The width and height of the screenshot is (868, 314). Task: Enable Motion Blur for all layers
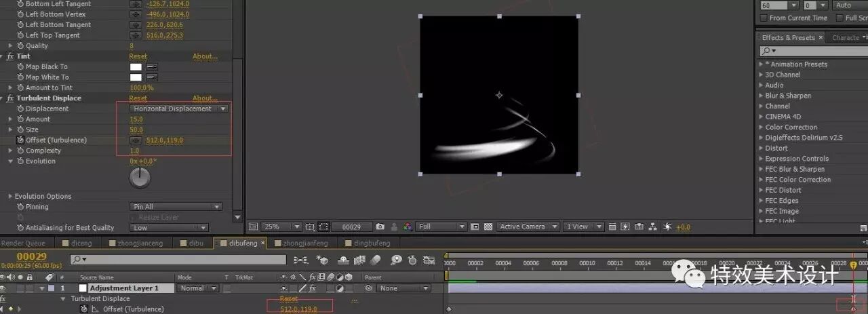pos(376,260)
